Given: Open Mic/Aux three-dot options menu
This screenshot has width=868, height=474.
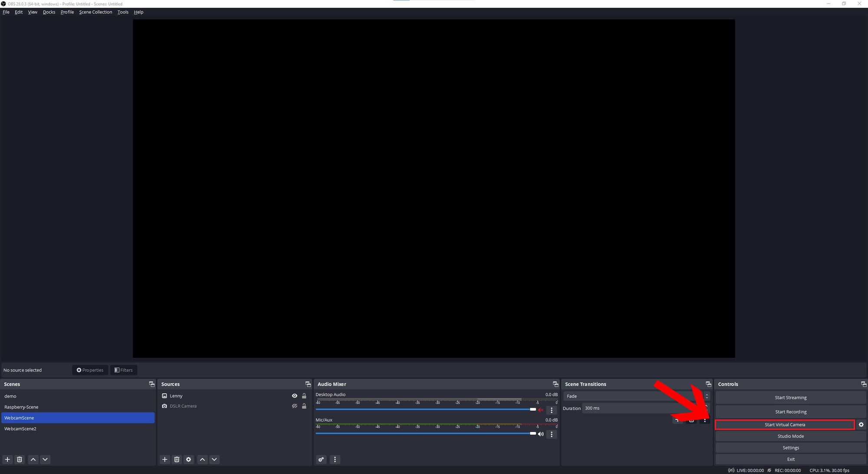Looking at the screenshot, I should pos(552,434).
